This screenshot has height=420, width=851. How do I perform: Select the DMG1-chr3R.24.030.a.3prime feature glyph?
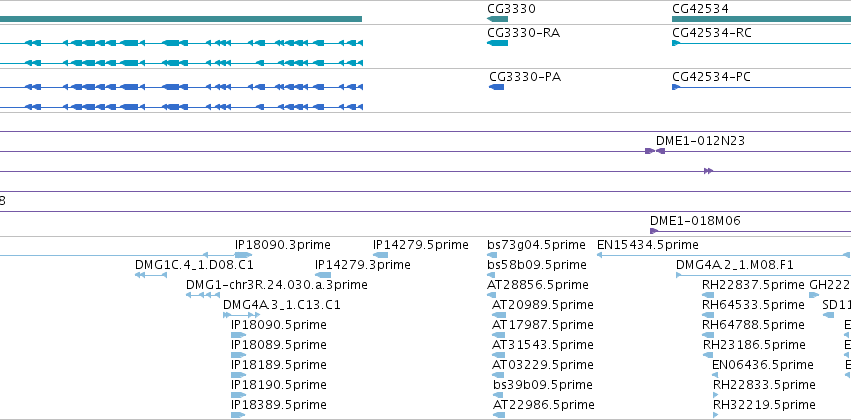[203, 295]
